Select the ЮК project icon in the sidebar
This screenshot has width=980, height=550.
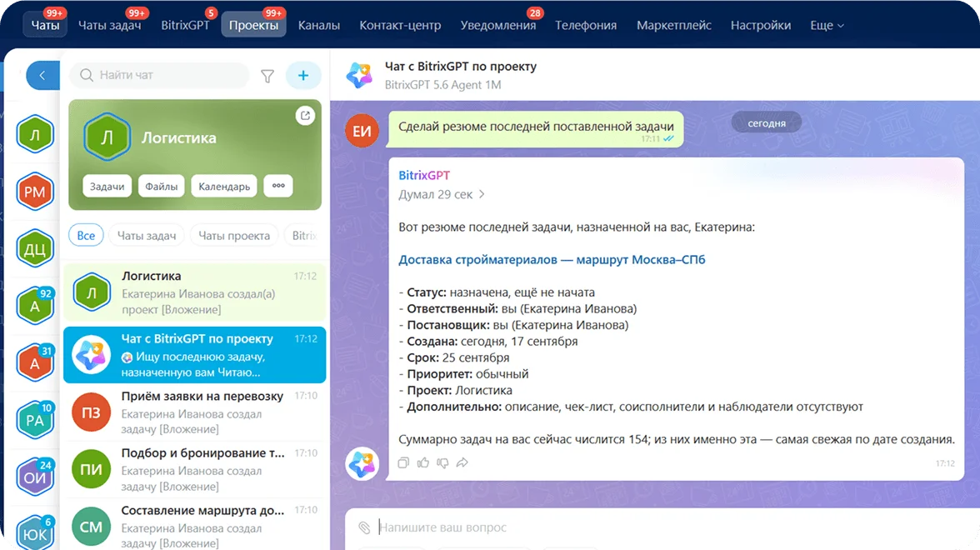click(35, 534)
